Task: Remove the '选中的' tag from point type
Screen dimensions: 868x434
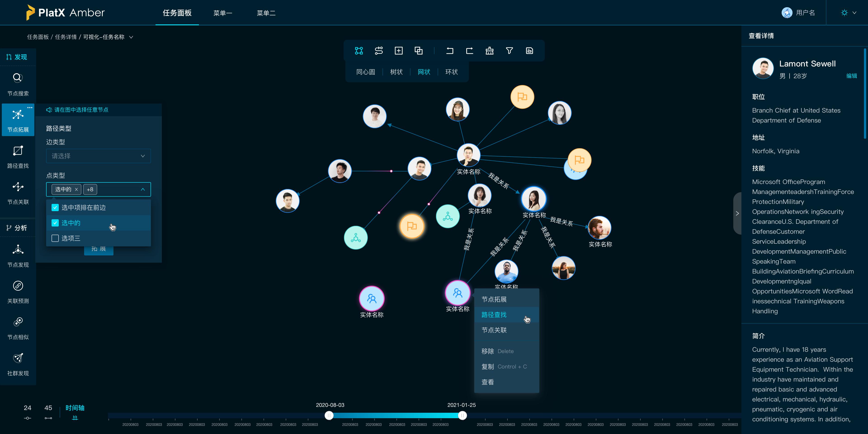Action: (76, 189)
